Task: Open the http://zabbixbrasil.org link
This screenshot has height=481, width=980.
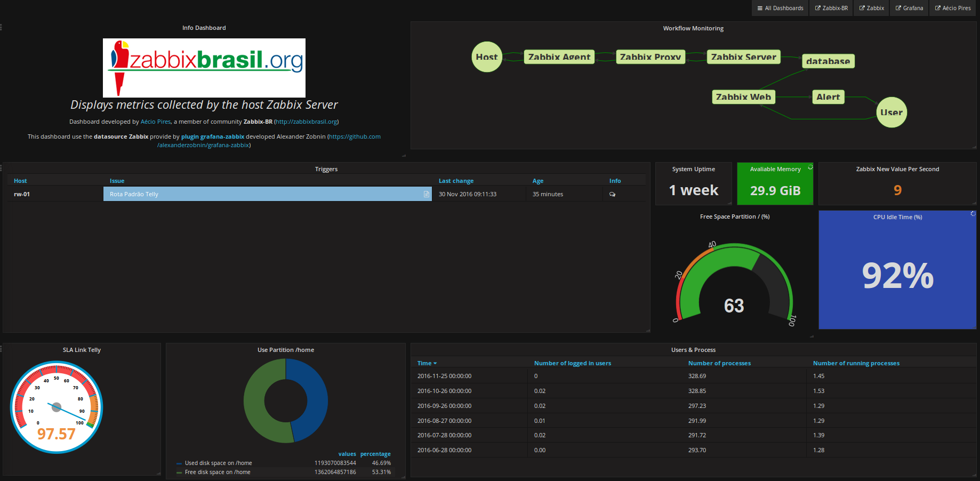Action: 307,122
